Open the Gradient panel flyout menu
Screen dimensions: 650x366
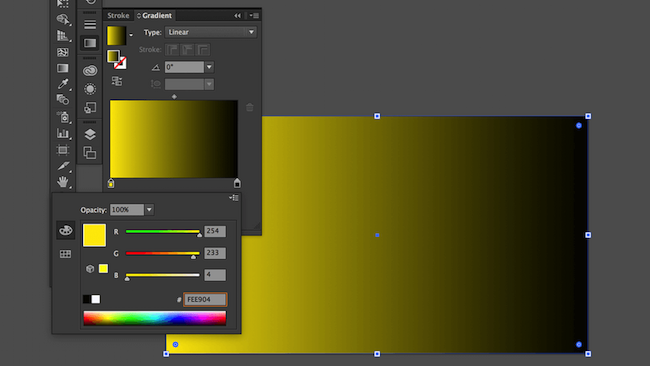[254, 16]
